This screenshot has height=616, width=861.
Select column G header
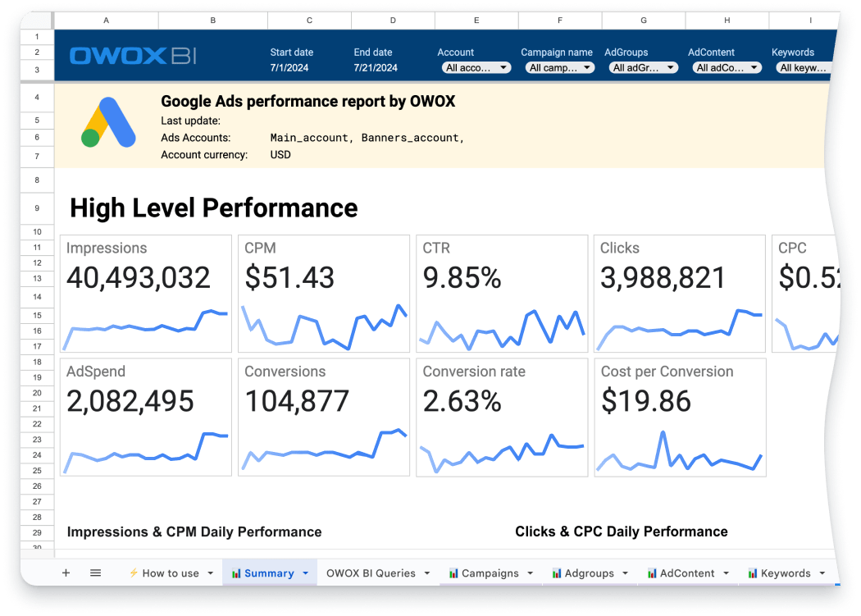point(644,21)
